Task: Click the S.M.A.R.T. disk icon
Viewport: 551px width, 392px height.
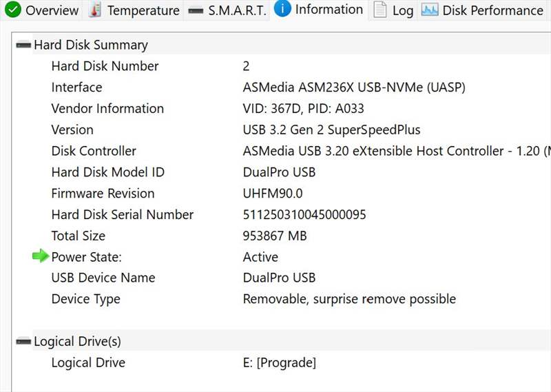Action: 196,11
